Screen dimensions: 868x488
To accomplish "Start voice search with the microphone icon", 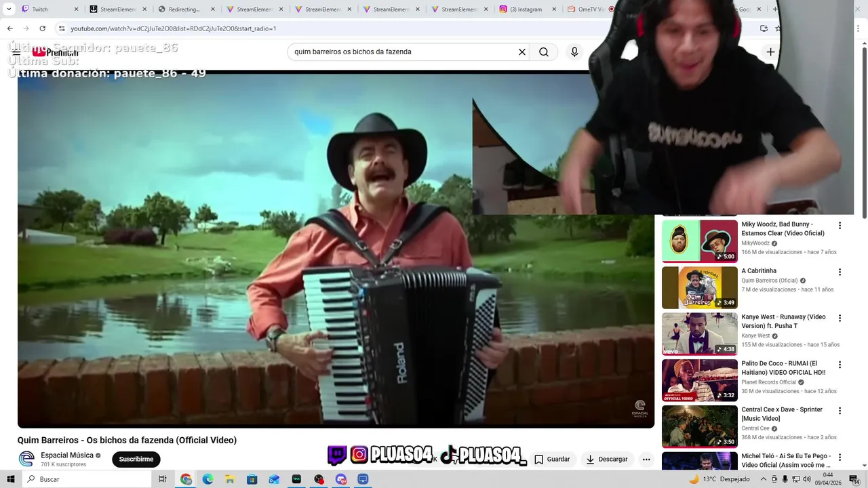I will [x=574, y=52].
